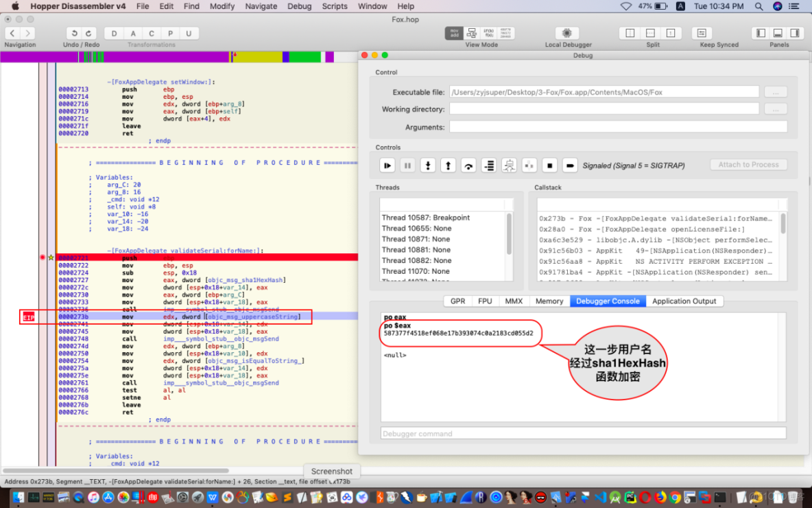The image size is (812, 508).
Task: Toggle Panels visibility in the toolbar
Action: [x=778, y=32]
